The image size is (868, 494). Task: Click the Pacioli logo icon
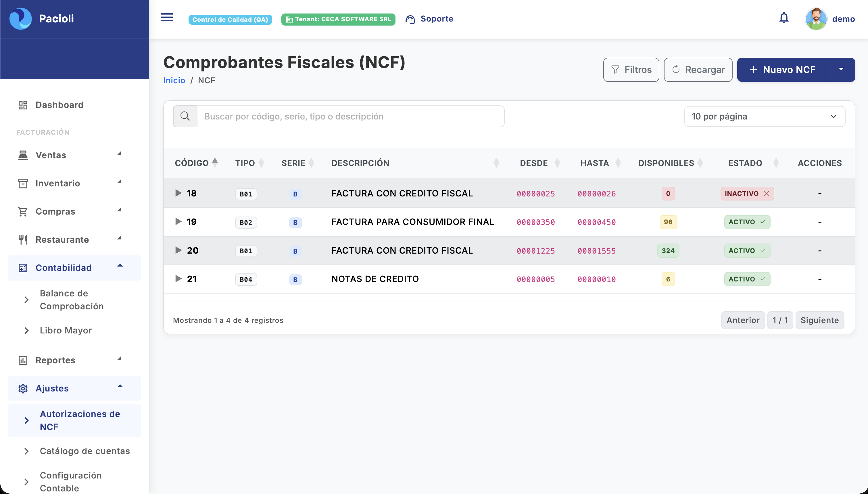(x=20, y=18)
